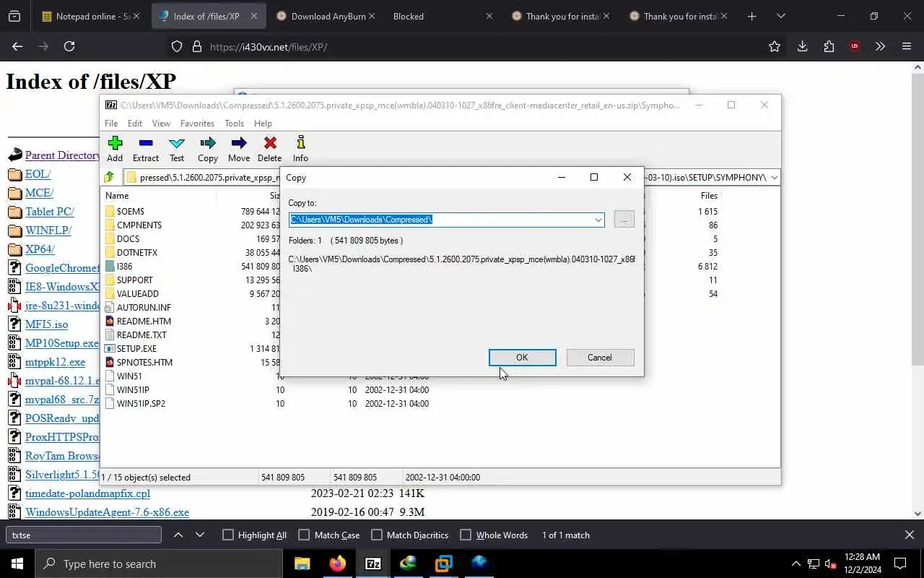
Task: Open the uBlock Origin extension icon
Action: point(855,46)
